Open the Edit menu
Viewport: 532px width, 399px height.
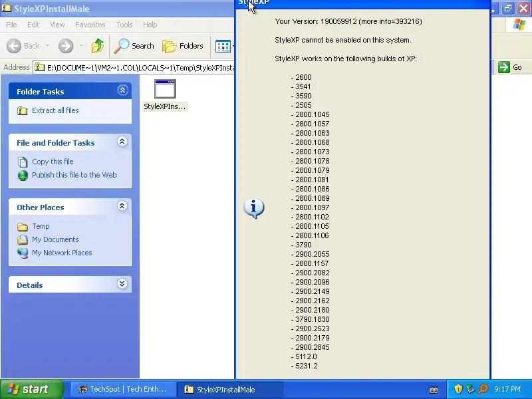(x=33, y=25)
